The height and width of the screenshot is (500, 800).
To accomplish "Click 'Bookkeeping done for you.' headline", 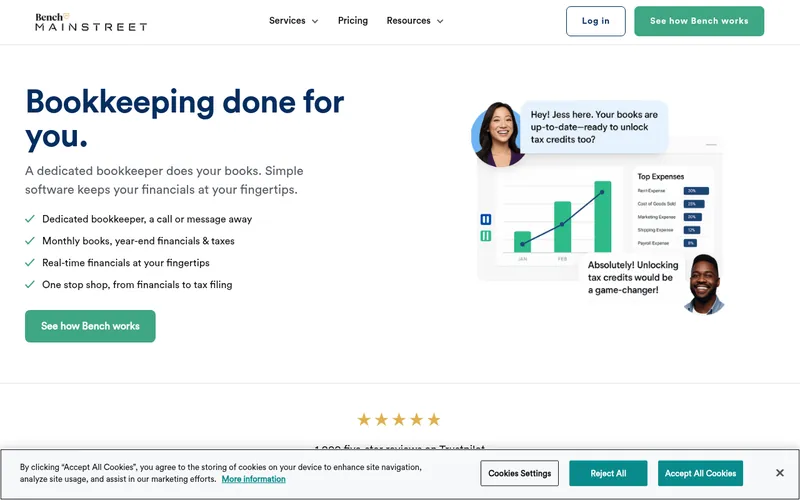I will (185, 119).
